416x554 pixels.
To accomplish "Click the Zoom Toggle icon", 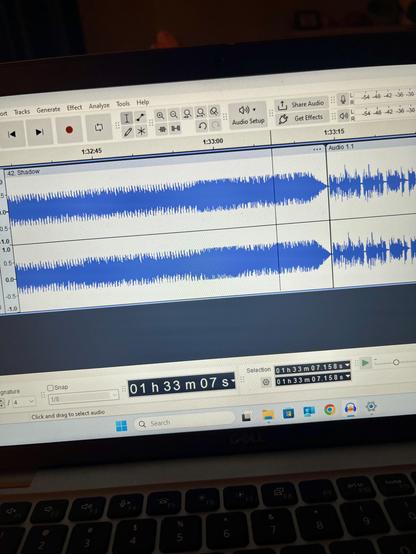I will pyautogui.click(x=213, y=111).
